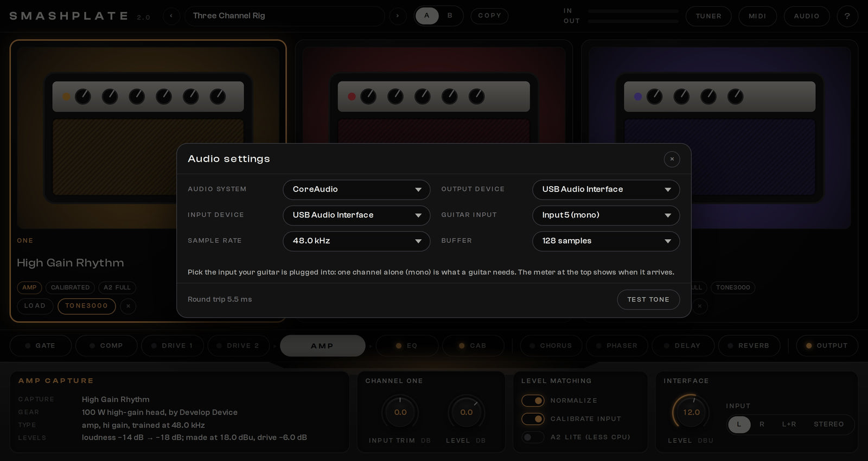Viewport: 868px width, 461px height.
Task: Open the Input Device dropdown
Action: click(356, 215)
